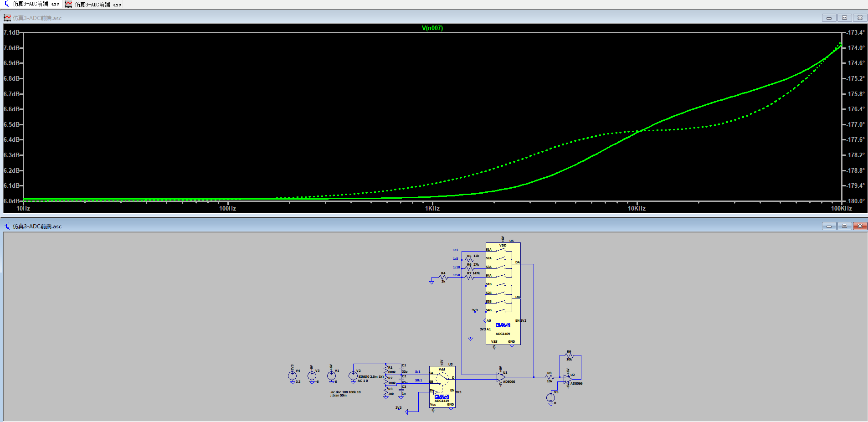Image resolution: width=868 pixels, height=422 pixels.
Task: Click the -180.0° phase axis label
Action: 855,201
